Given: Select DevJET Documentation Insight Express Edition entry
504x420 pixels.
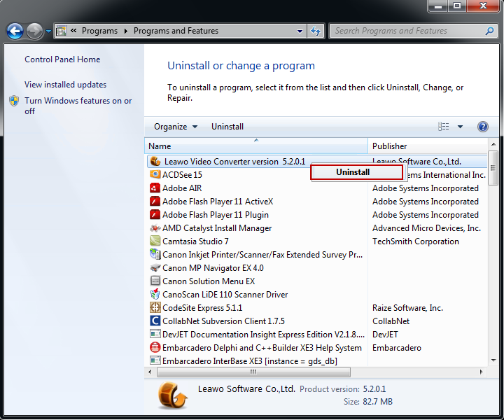Looking at the screenshot, I should pyautogui.click(x=264, y=335).
